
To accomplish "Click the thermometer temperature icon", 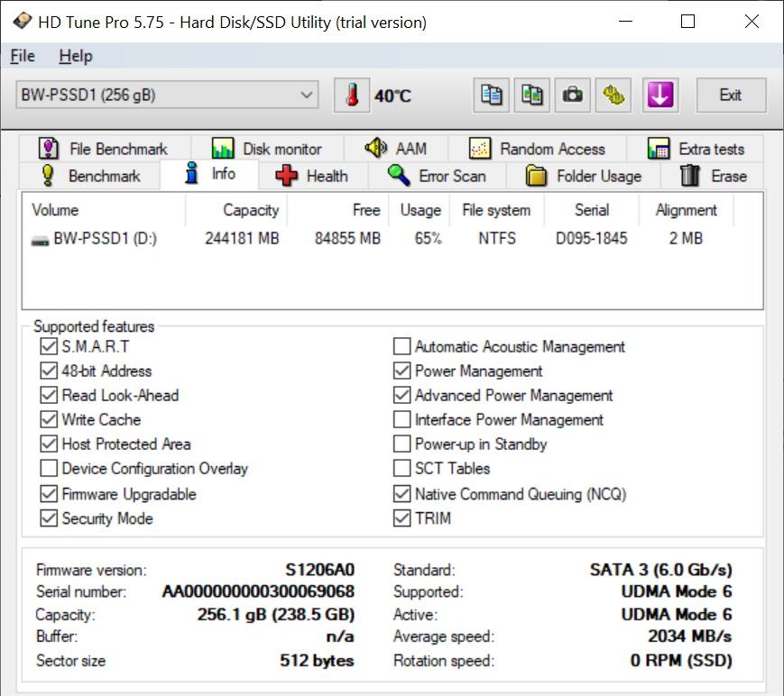I will (x=352, y=96).
